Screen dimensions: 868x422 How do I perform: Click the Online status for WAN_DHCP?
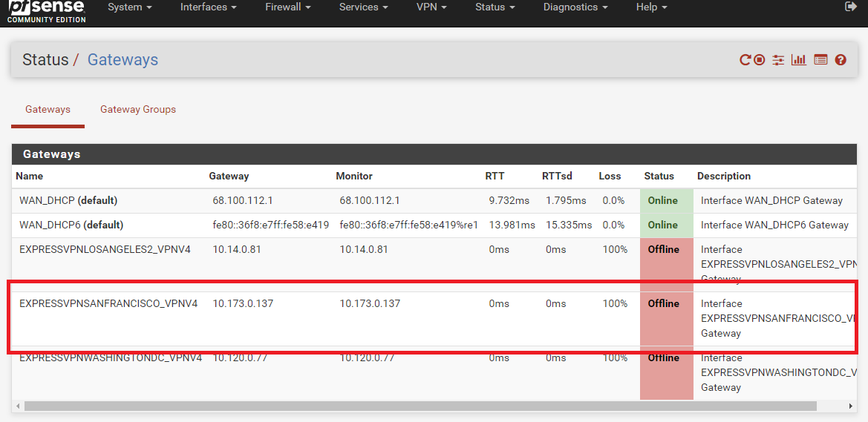(662, 200)
